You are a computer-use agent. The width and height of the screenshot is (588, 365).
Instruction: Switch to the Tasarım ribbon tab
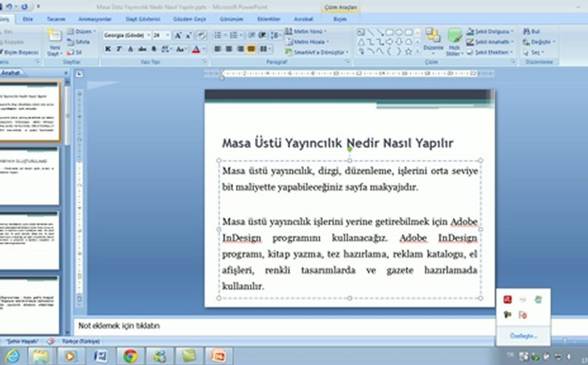coord(56,19)
